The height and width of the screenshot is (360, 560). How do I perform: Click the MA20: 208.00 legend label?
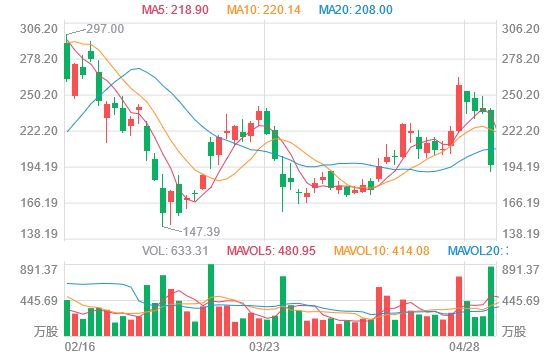coord(356,10)
